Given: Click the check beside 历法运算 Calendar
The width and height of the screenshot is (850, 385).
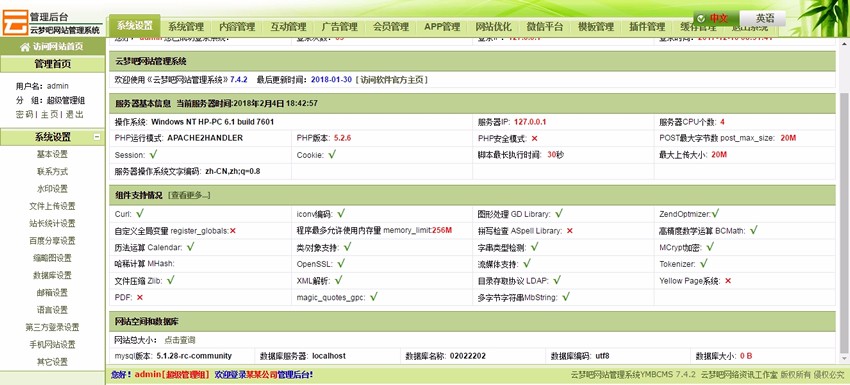Looking at the screenshot, I should (x=190, y=247).
